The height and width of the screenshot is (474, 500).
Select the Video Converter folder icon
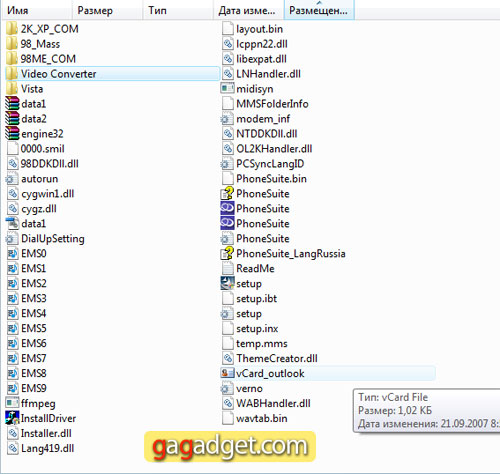point(12,74)
